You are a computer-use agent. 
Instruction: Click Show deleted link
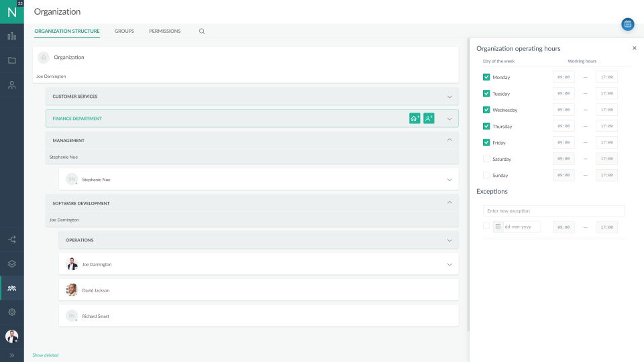coord(46,355)
